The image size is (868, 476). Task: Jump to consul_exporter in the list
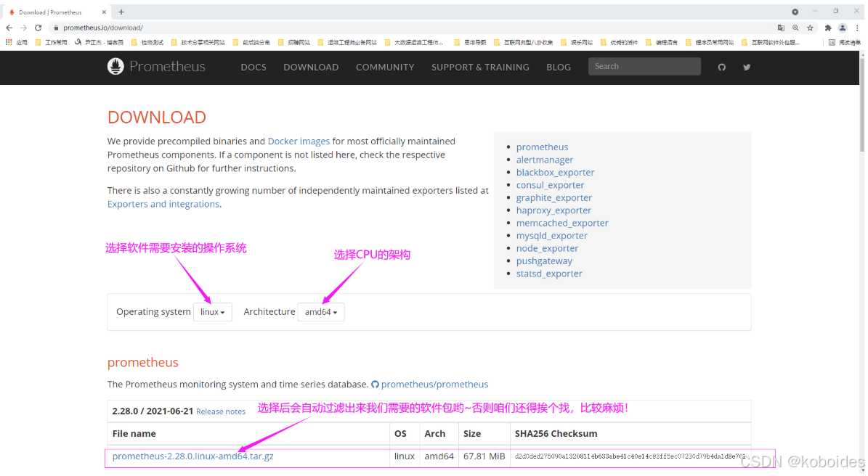coord(550,185)
